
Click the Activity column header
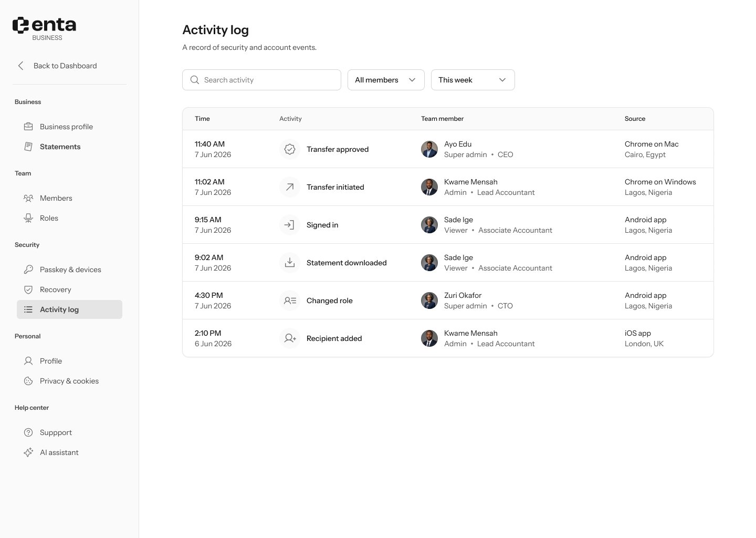(x=290, y=119)
